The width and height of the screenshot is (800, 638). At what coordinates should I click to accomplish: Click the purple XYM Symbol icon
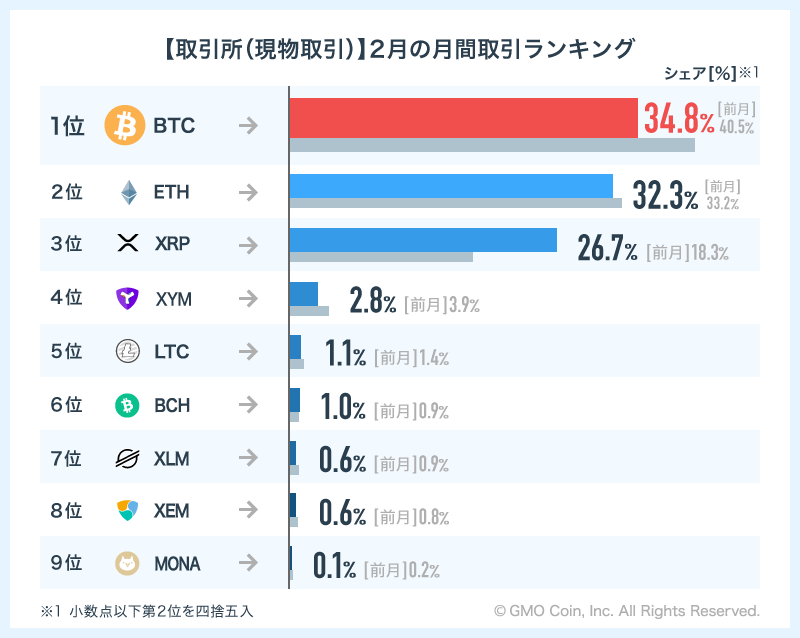pyautogui.click(x=127, y=298)
